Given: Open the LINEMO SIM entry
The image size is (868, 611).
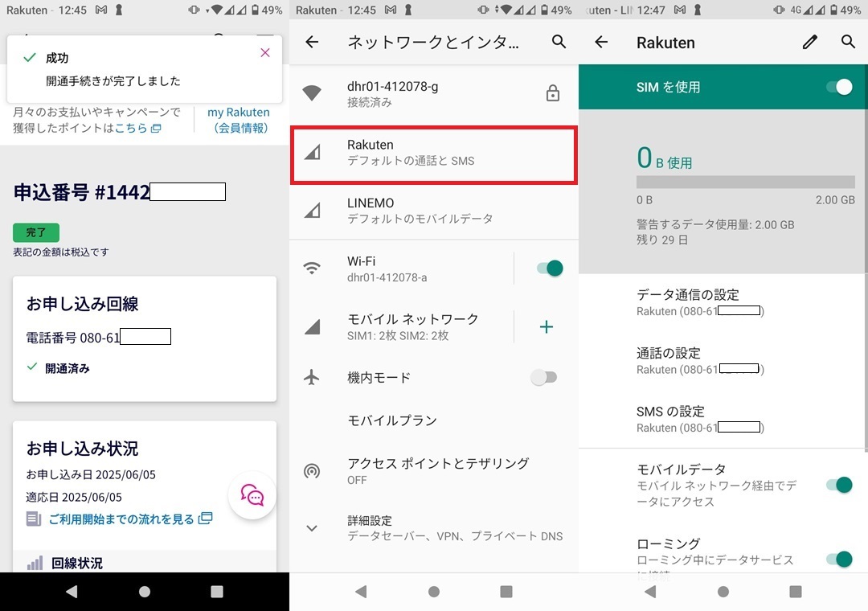Looking at the screenshot, I should click(434, 211).
